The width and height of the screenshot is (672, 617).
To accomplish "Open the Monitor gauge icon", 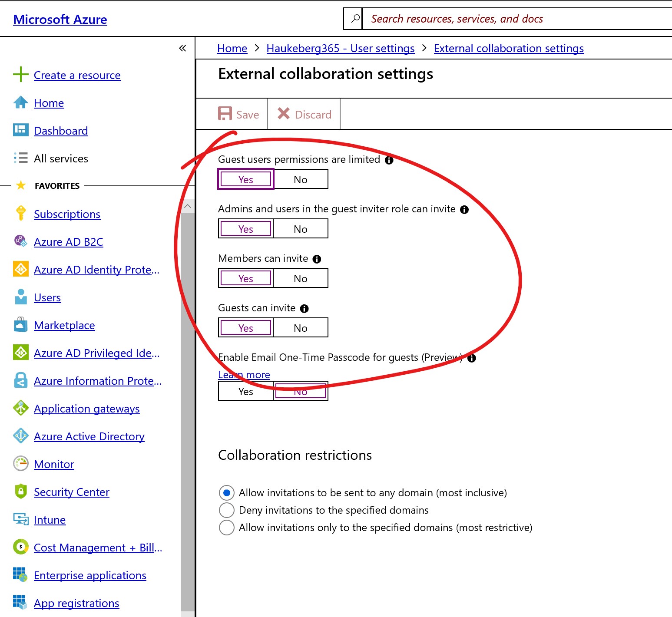I will click(20, 463).
